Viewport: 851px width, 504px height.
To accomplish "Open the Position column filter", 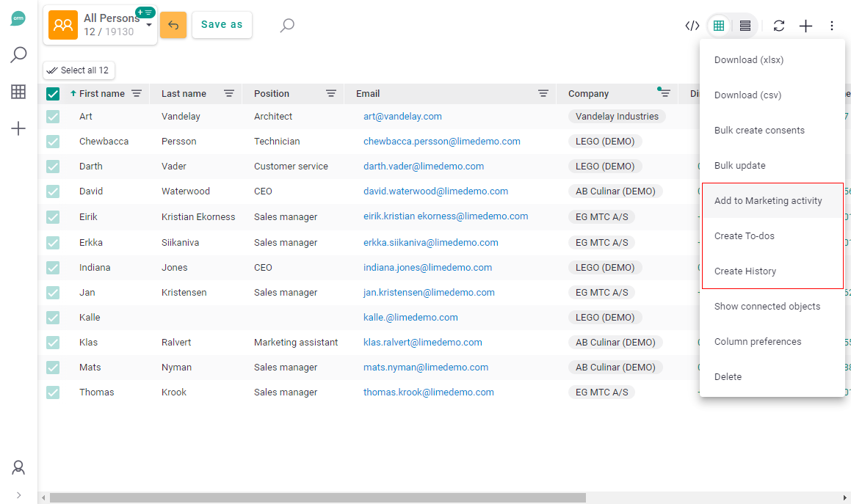I will pyautogui.click(x=330, y=94).
